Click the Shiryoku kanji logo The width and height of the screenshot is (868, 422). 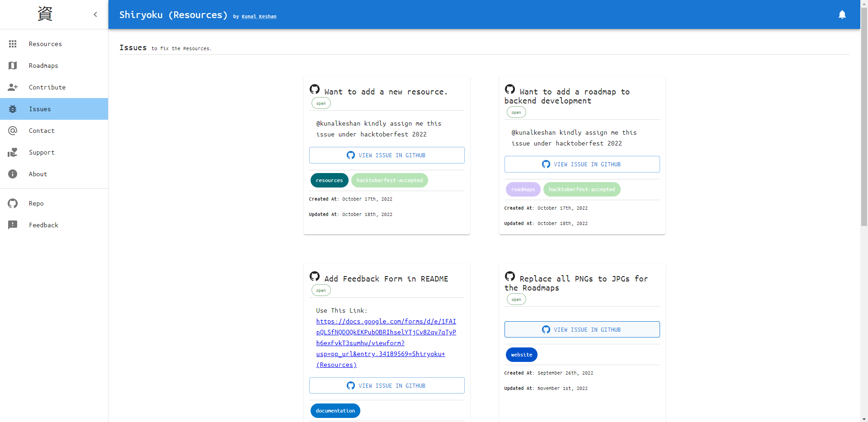click(x=45, y=14)
